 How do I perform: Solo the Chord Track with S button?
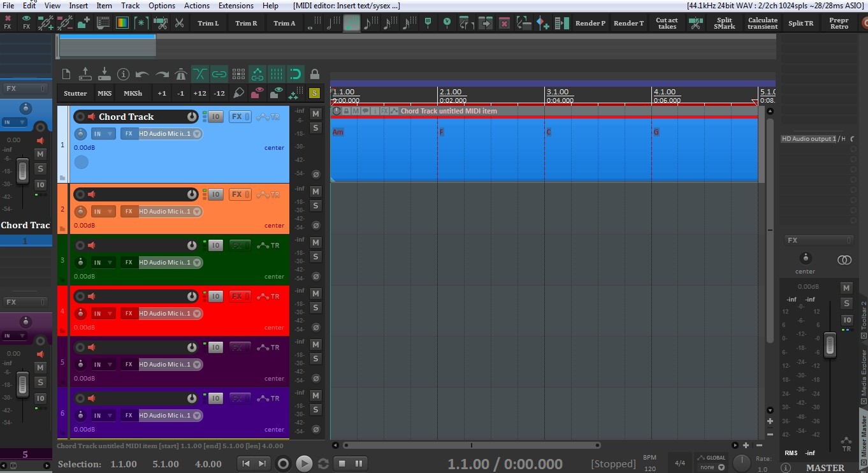click(x=315, y=128)
